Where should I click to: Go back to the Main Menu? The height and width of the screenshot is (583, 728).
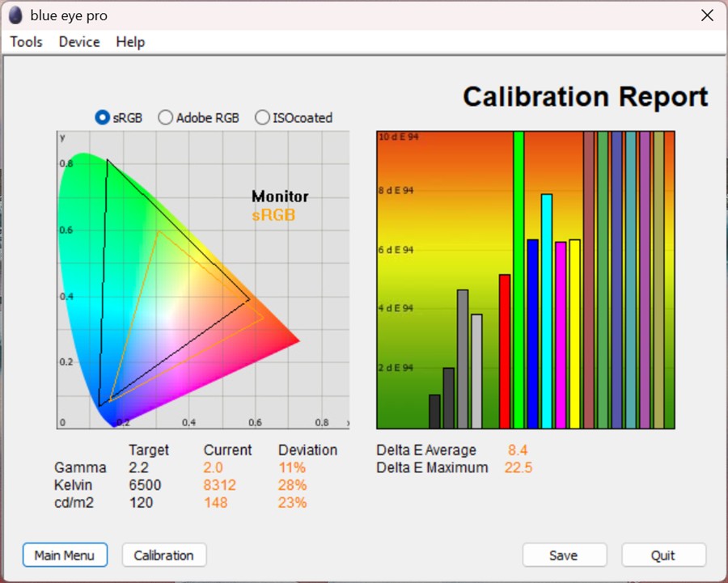[65, 556]
